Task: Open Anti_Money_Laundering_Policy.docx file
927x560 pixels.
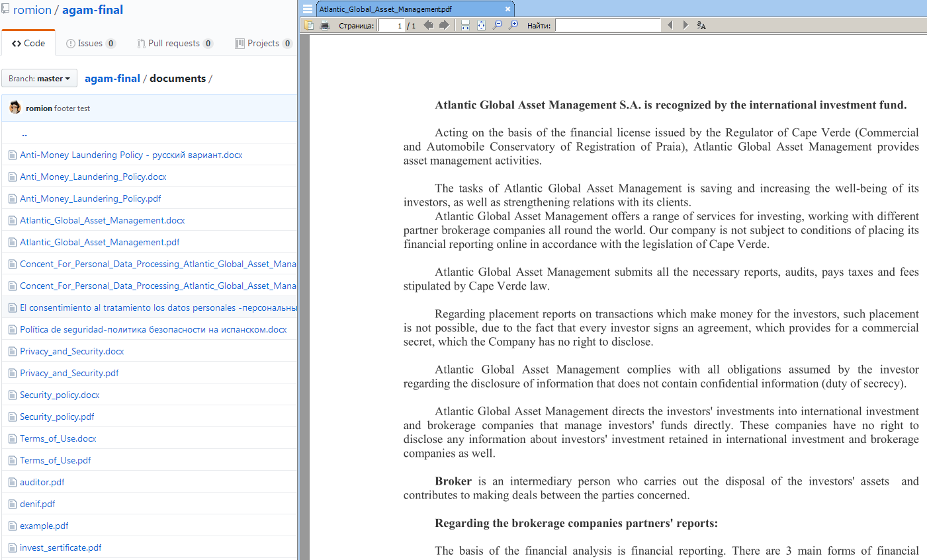Action: pos(93,177)
